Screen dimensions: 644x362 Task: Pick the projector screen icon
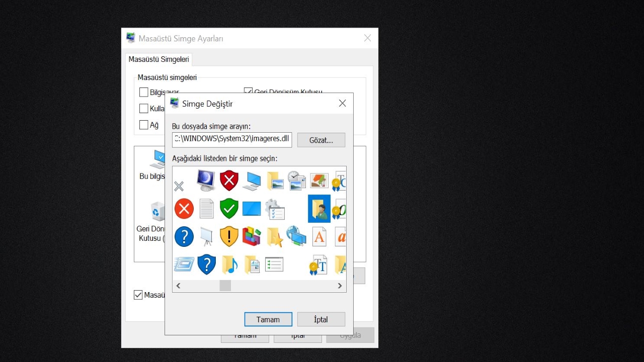pos(206,236)
